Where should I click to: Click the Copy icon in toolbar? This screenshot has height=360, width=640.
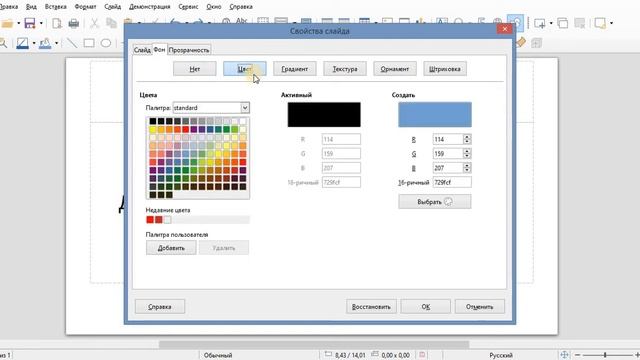click(x=111, y=23)
